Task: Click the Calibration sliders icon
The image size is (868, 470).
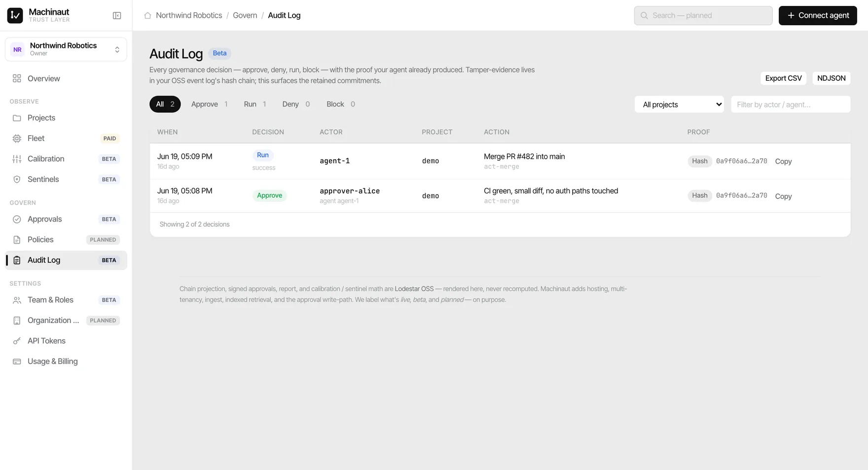Action: tap(17, 159)
